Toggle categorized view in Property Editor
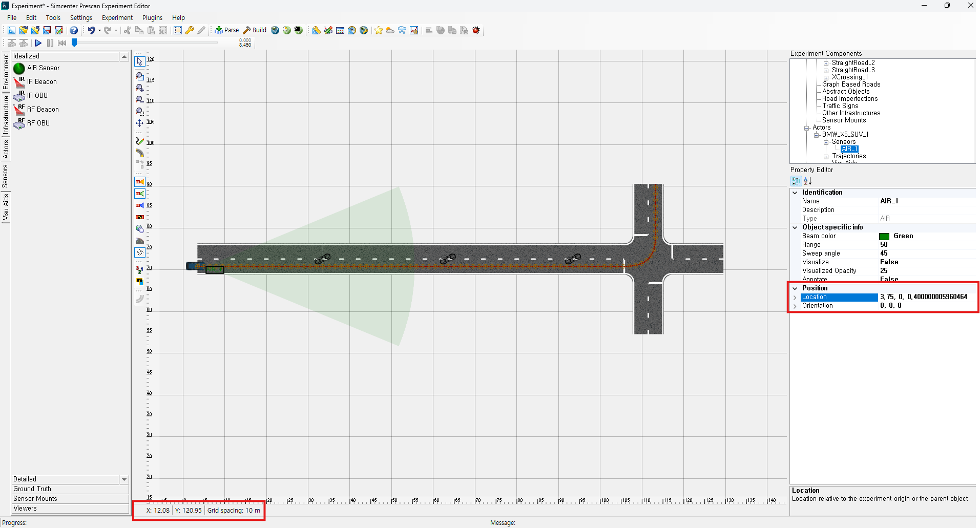This screenshot has height=528, width=980. [x=796, y=181]
